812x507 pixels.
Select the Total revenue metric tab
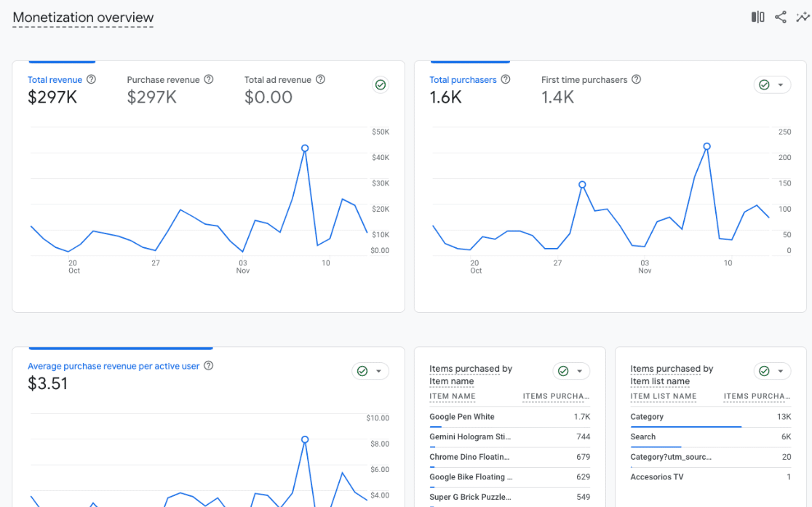(55, 79)
